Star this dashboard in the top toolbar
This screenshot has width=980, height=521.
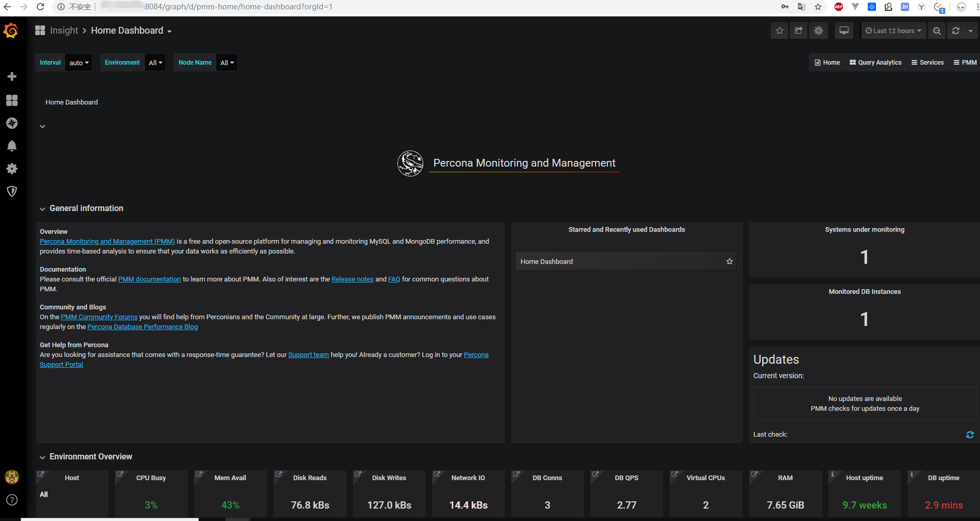(x=780, y=31)
